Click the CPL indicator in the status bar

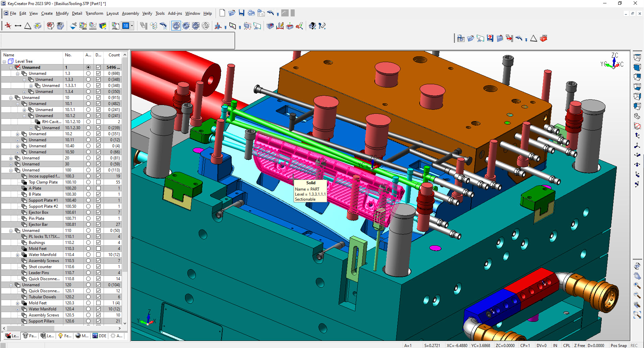(567, 345)
